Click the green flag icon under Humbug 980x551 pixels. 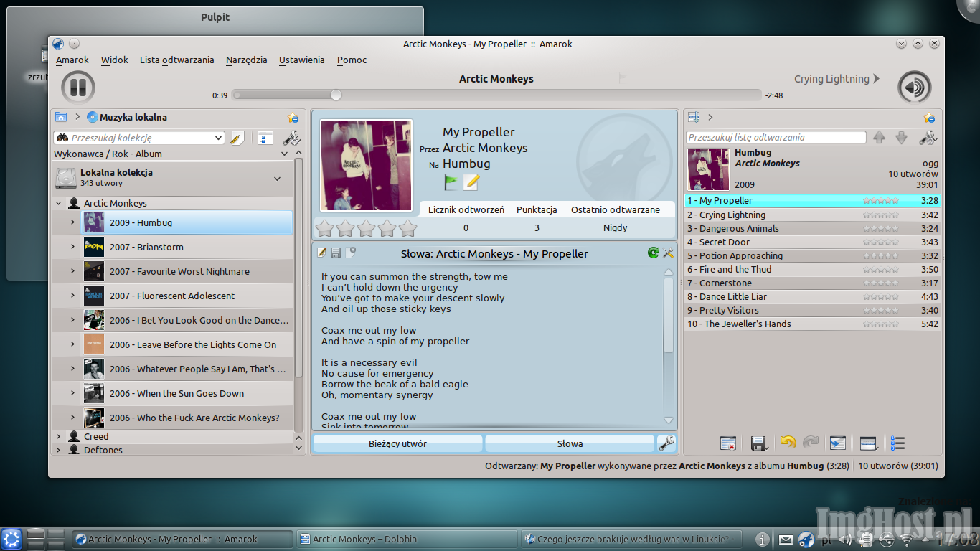click(451, 182)
